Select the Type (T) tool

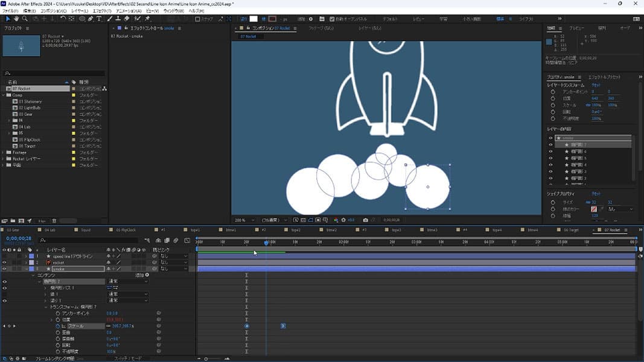99,19
